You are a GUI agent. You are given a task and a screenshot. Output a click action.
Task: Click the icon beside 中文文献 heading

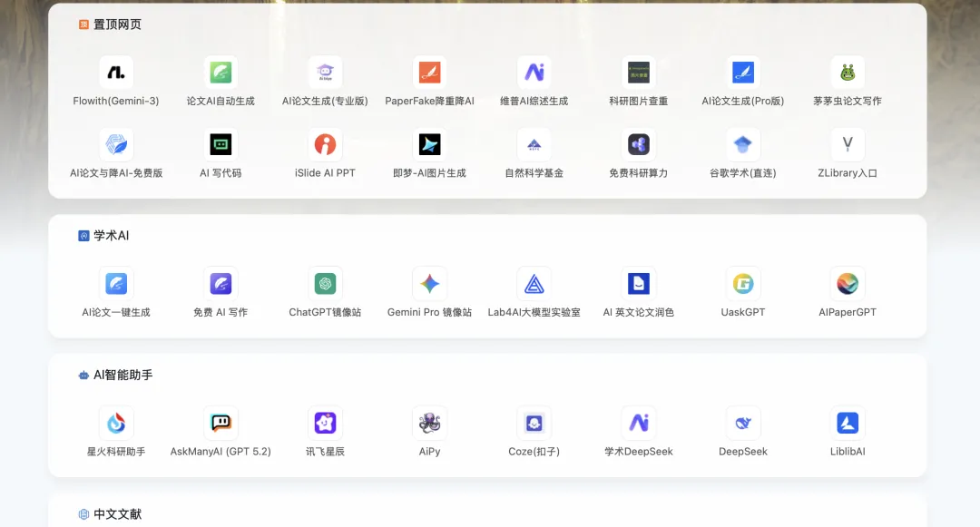coord(83,514)
